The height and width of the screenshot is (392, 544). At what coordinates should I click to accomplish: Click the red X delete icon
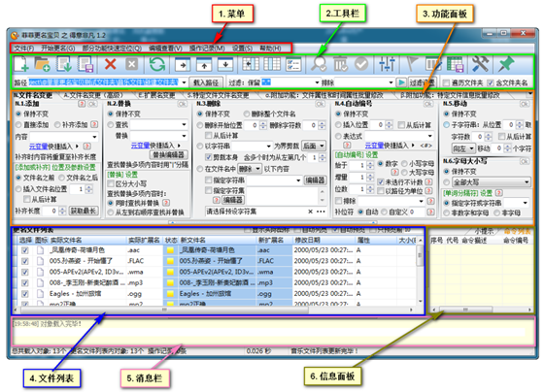pos(111,64)
